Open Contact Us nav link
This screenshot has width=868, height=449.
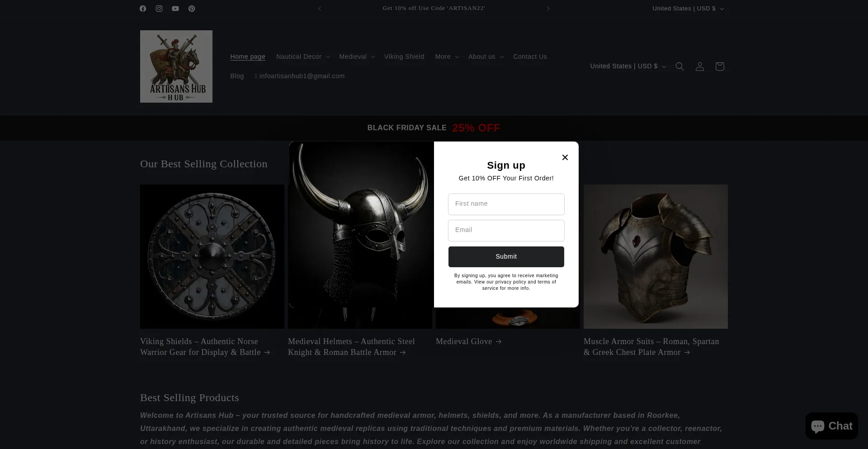[x=530, y=57]
